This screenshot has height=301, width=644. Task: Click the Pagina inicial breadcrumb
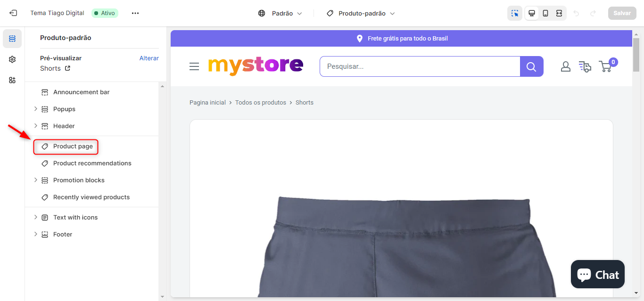(207, 103)
